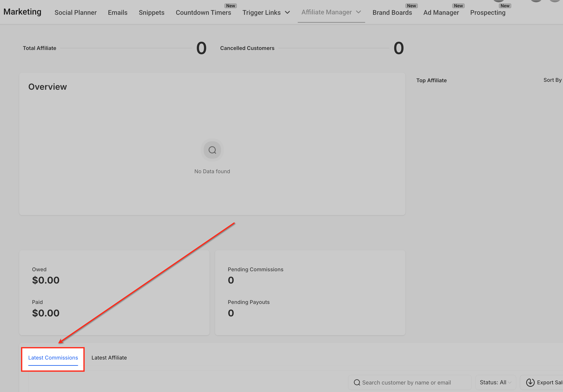Expand the Trigger Links chevron
The height and width of the screenshot is (392, 563).
tap(287, 12)
